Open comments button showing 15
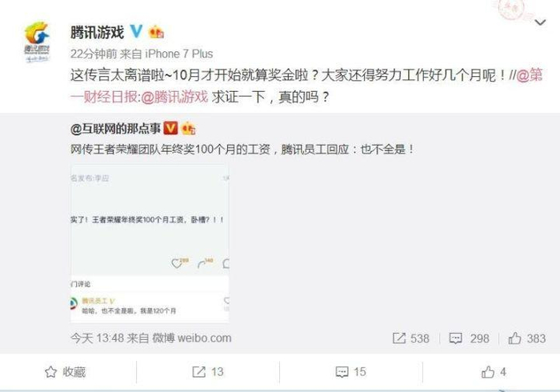The image size is (560, 392). pyautogui.click(x=351, y=372)
